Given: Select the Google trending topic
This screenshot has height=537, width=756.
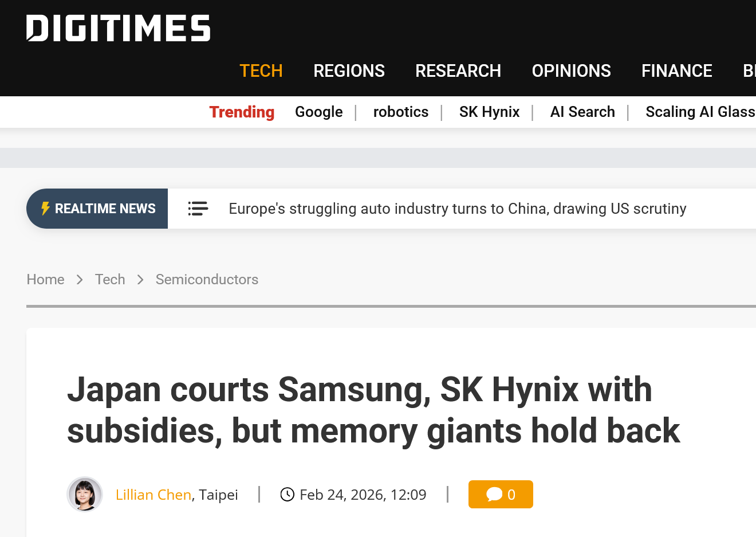Looking at the screenshot, I should tap(319, 112).
